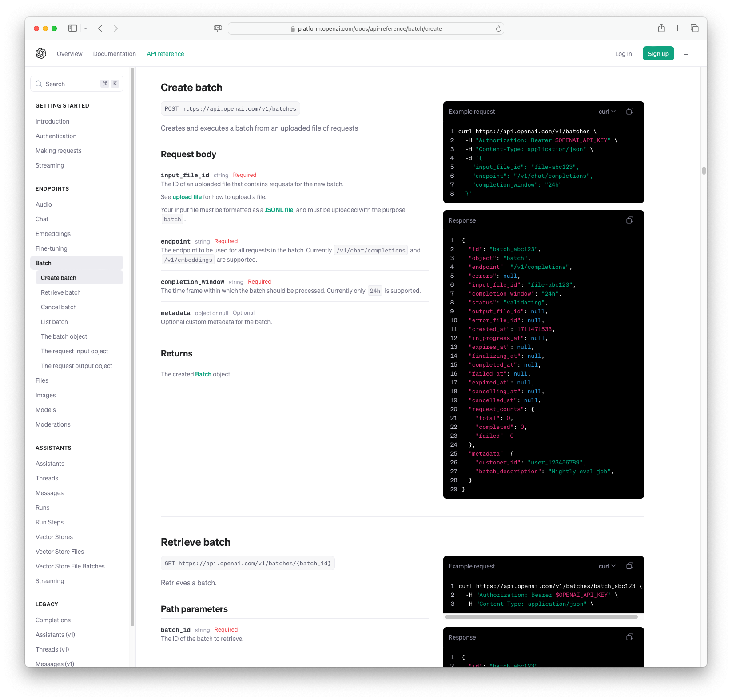Copy the Create batch example request
The image size is (732, 700).
point(630,111)
